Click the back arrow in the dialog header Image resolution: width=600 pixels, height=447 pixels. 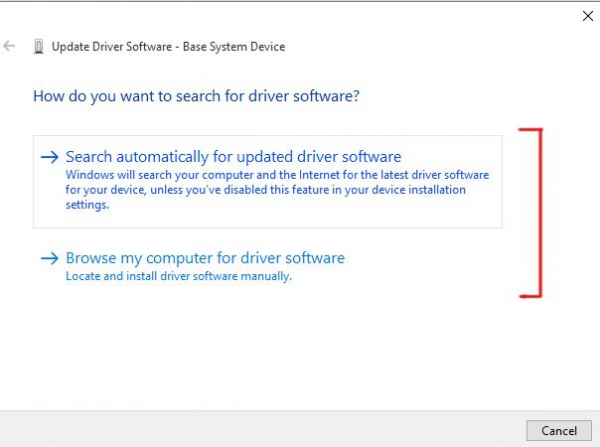coord(9,46)
